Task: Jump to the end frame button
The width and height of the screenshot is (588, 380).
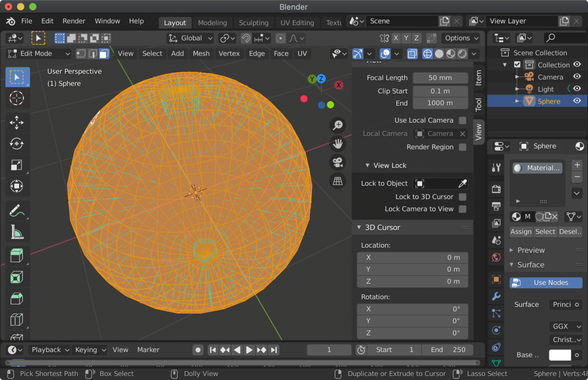Action: point(274,350)
